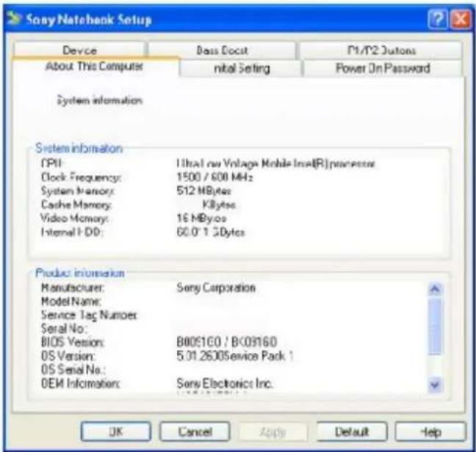Viewport: 476px width, 452px height.
Task: Click the Product information scroll down arrow
Action: point(435,385)
